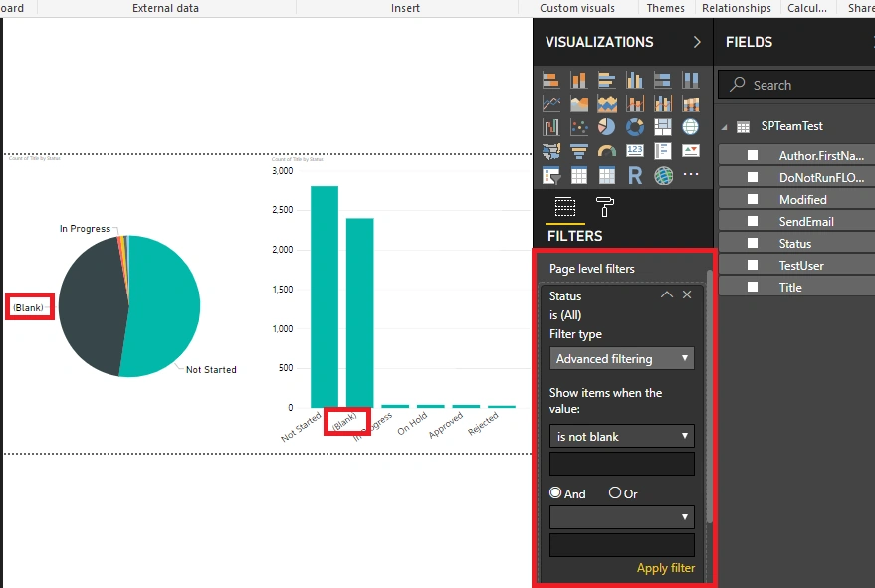Focus the first filter value box
Screen dimensions: 875x588
[621, 464]
